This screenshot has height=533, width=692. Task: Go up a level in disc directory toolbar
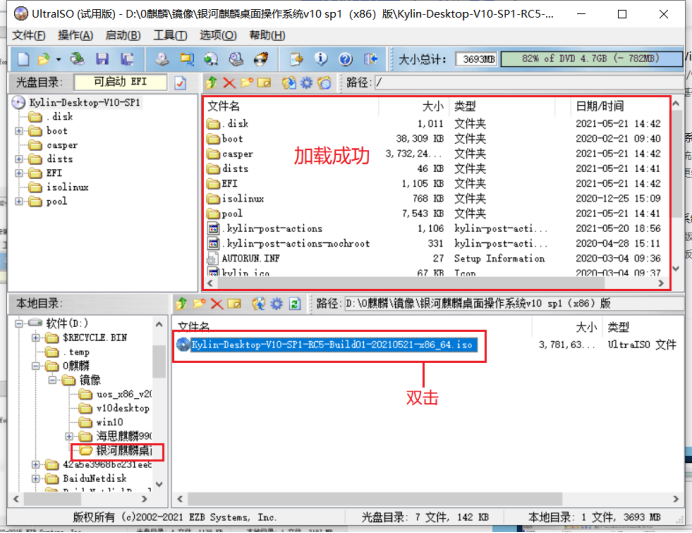point(211,83)
